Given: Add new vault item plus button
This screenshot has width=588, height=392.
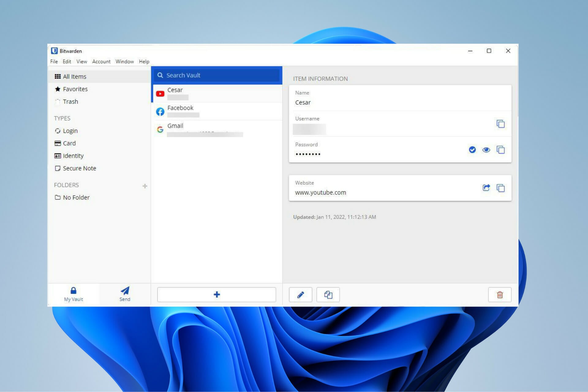Looking at the screenshot, I should pos(217,295).
